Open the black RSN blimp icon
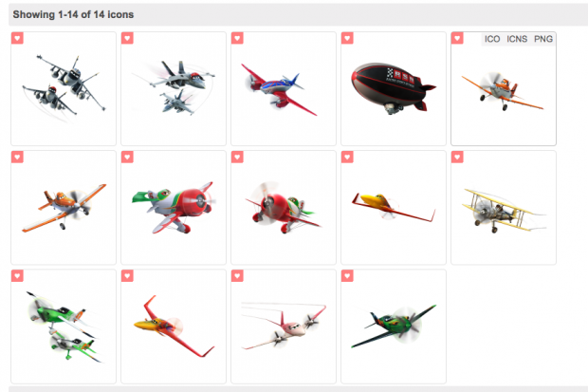Viewport: 588px width, 392px height. pos(394,88)
